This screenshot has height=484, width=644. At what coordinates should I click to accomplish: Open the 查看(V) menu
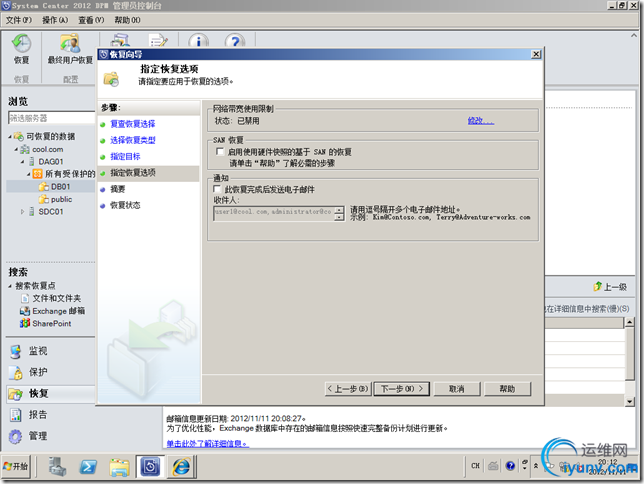(91, 20)
